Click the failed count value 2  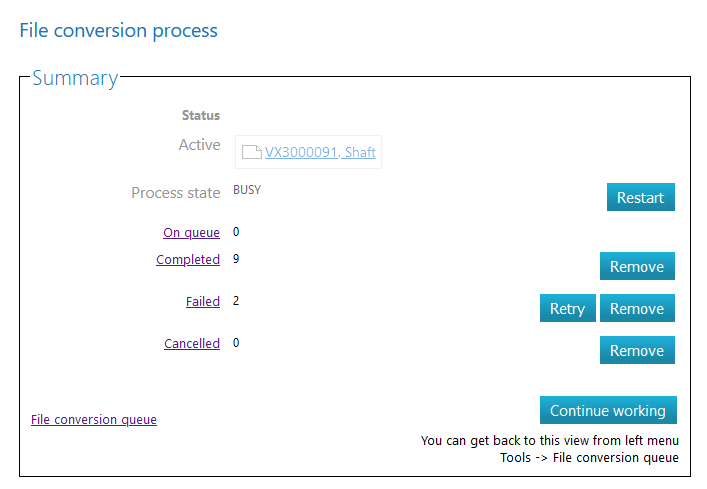pyautogui.click(x=236, y=300)
